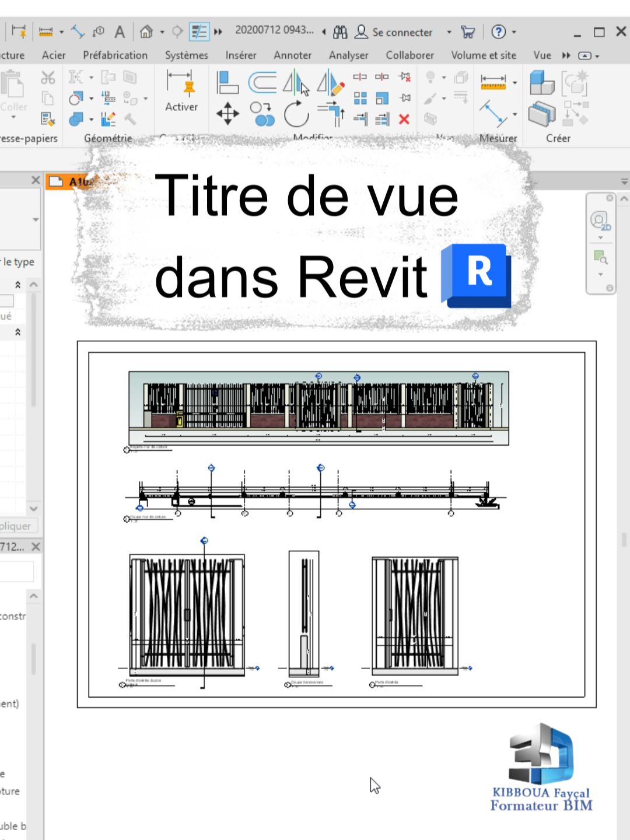Click the red Delete icon
The height and width of the screenshot is (840, 630).
pyautogui.click(x=404, y=120)
